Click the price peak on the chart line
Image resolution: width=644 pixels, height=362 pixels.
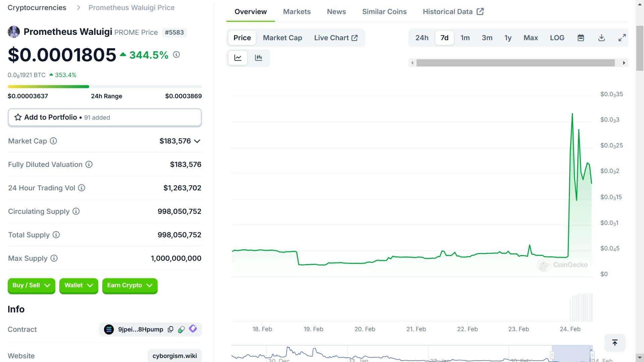[x=572, y=114]
